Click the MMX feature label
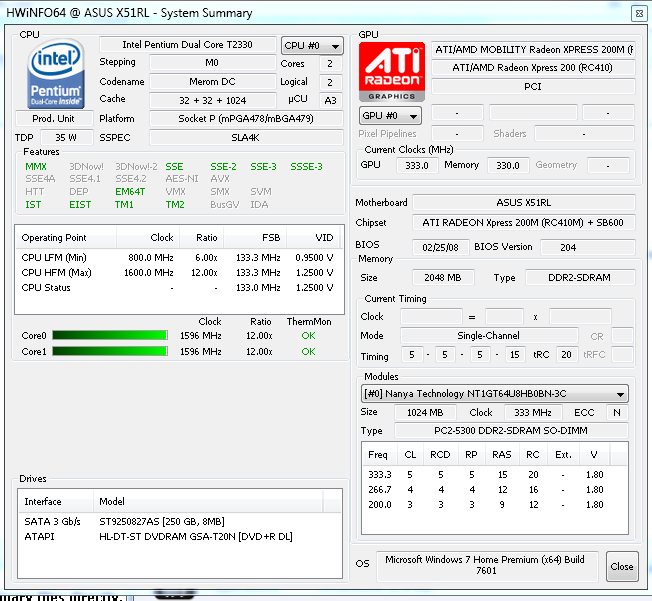652x601 pixels. (36, 166)
